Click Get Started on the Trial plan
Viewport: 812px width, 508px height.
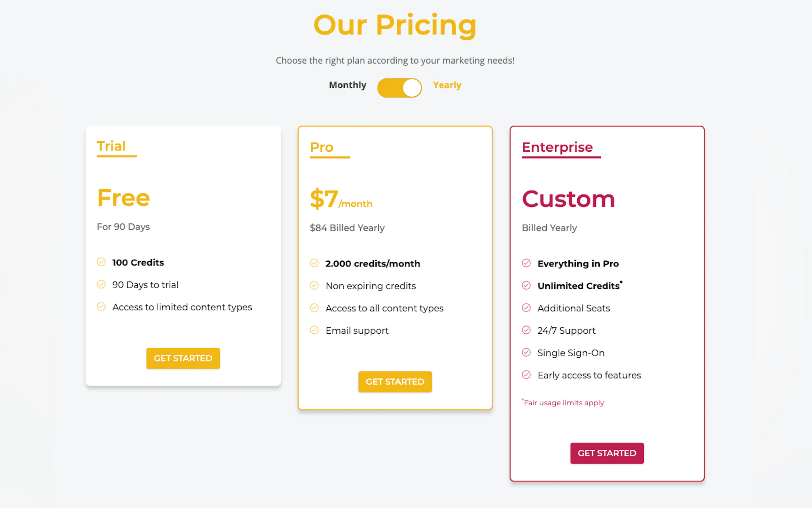pyautogui.click(x=183, y=358)
